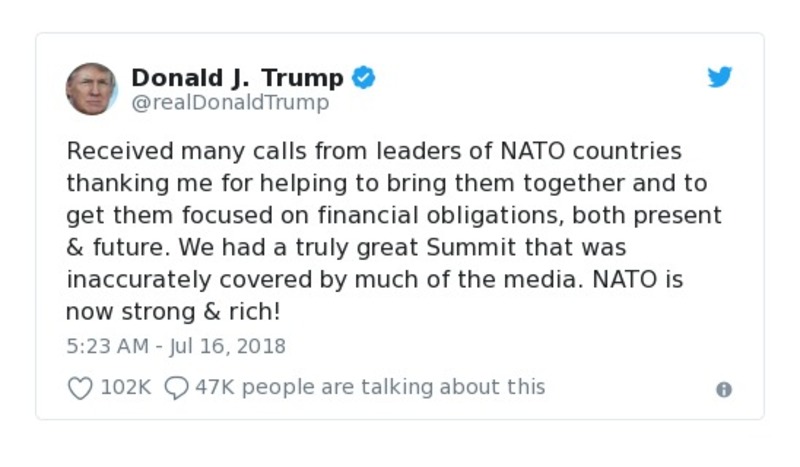Click the Twitter bird logo
This screenshot has height=467, width=800.
click(x=720, y=78)
